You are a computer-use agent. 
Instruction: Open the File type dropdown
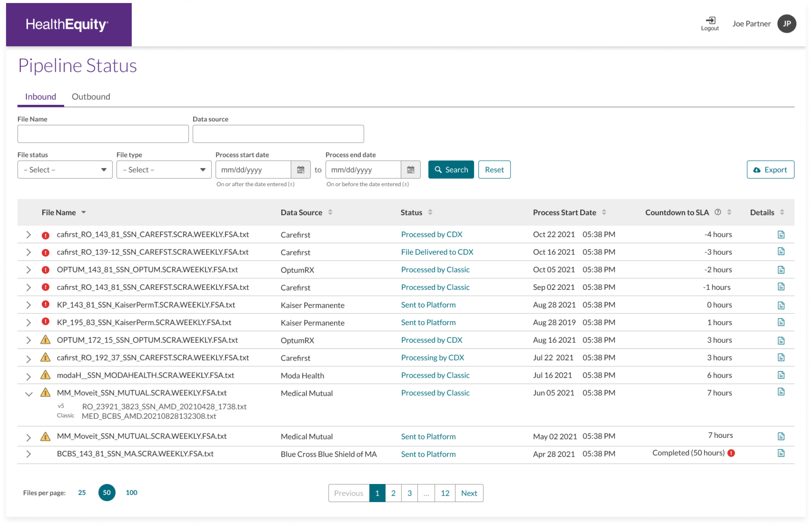point(164,170)
